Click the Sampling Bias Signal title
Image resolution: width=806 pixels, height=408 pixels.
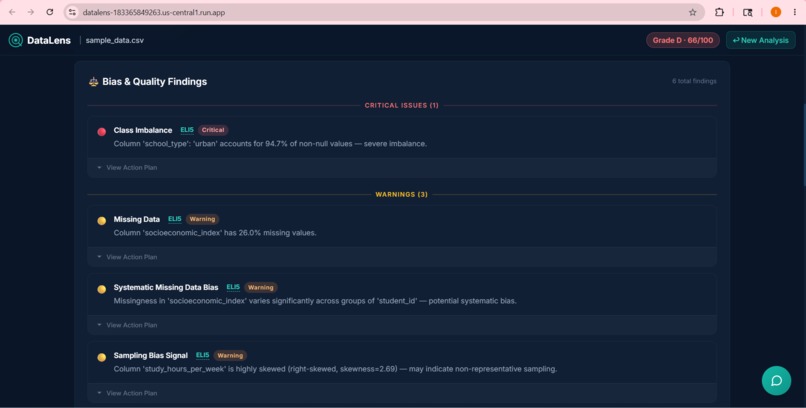click(x=151, y=355)
